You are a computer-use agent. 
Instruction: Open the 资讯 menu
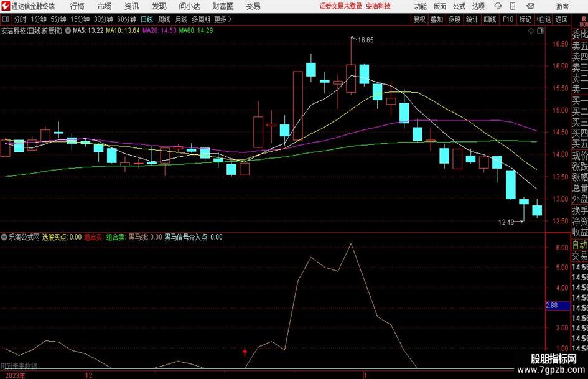tap(132, 6)
